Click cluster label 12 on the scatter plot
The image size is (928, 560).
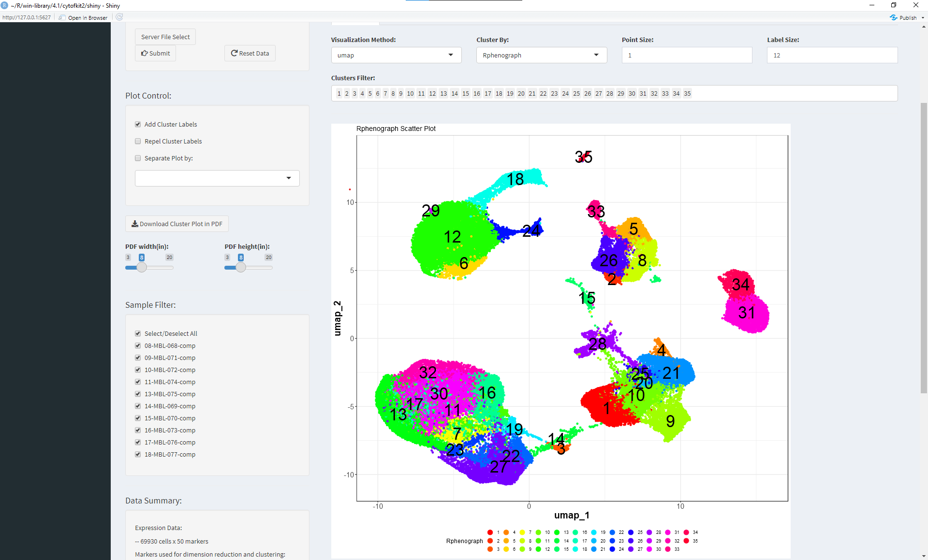click(452, 237)
